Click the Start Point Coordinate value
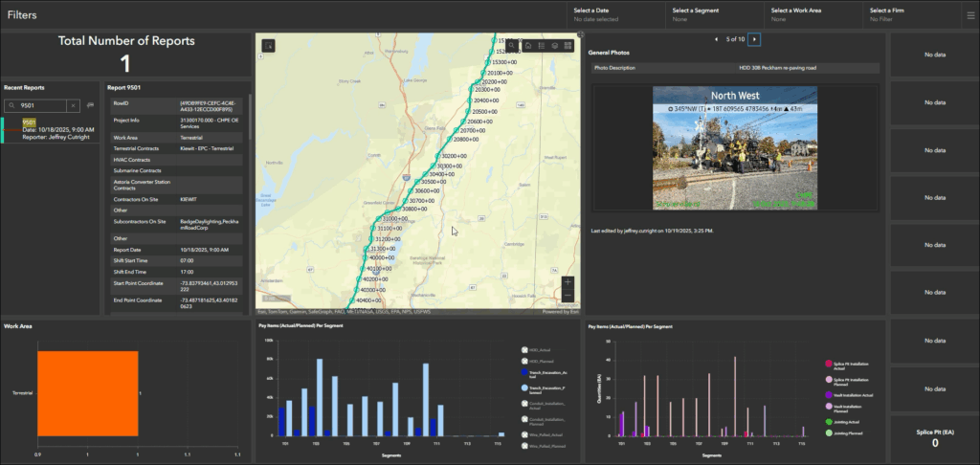The image size is (980, 465). pos(210,286)
